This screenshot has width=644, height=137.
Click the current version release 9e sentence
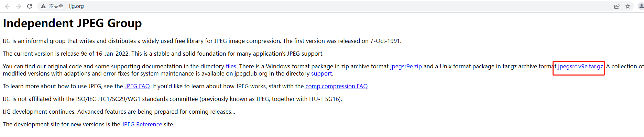pyautogui.click(x=163, y=54)
